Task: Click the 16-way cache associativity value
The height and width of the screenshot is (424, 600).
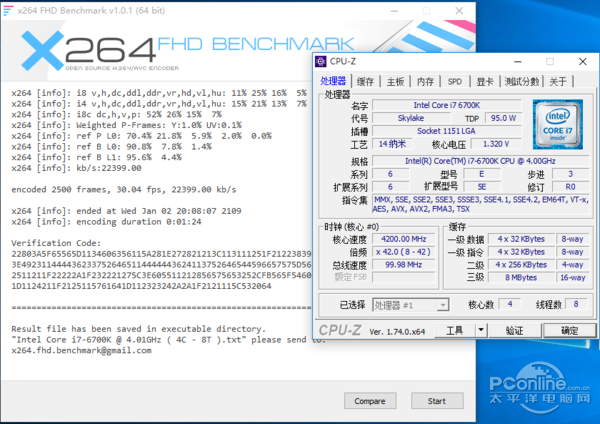Action: 572,277
